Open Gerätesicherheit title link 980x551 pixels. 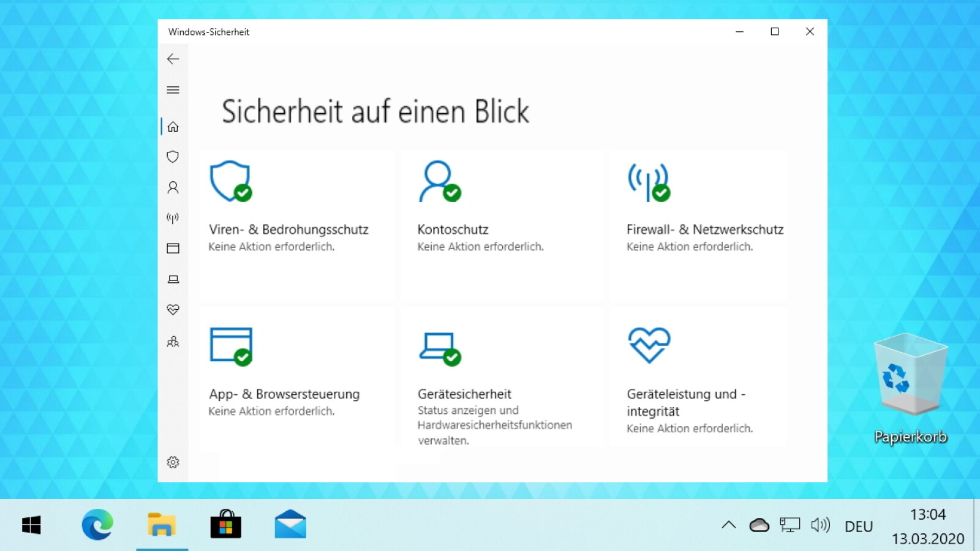[x=464, y=394]
